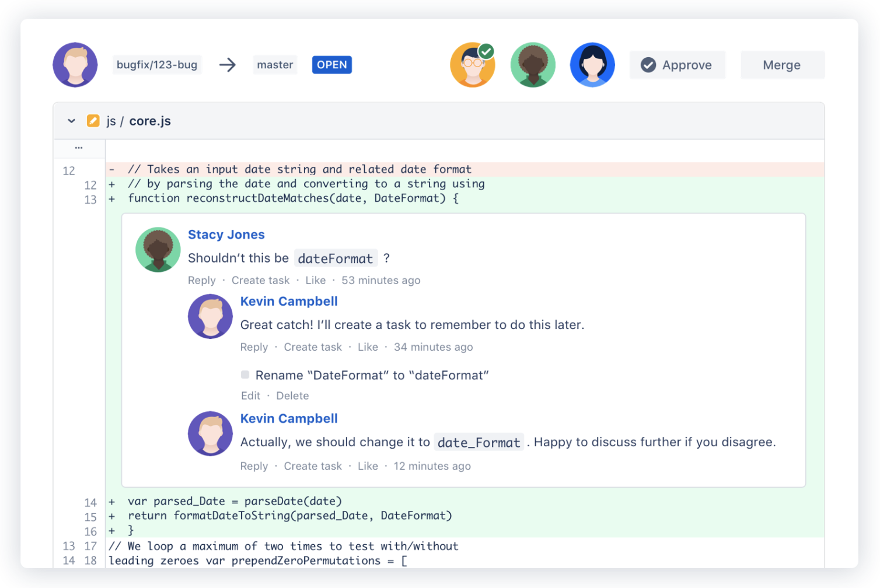Click the 'var parsed_Date = parseDate(date)' line
This screenshot has width=880, height=588.
465,501
